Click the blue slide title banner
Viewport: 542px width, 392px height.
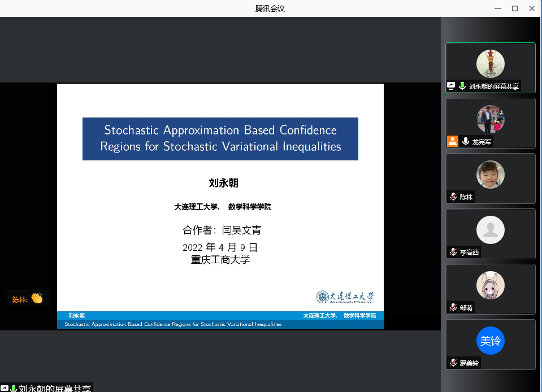pyautogui.click(x=220, y=138)
